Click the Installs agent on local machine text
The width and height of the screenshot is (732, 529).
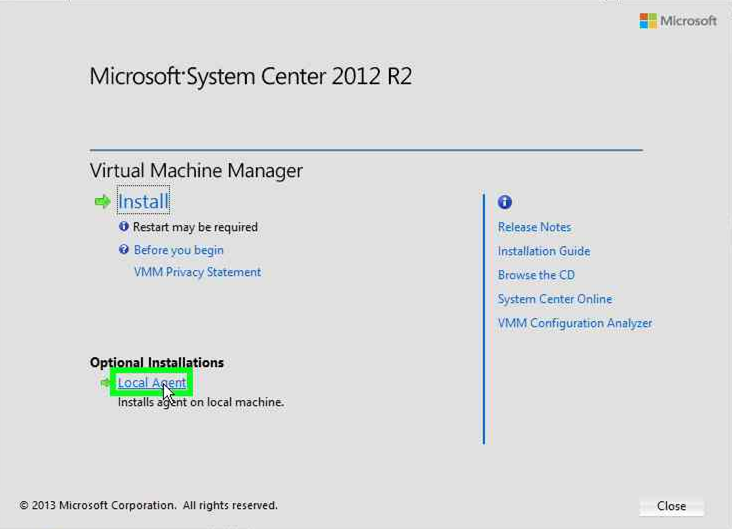tap(201, 402)
